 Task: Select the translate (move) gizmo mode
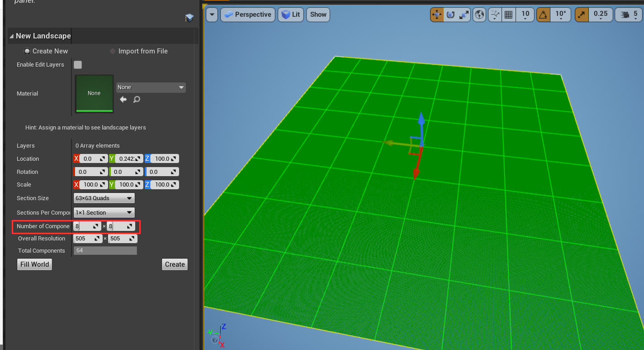pos(437,14)
